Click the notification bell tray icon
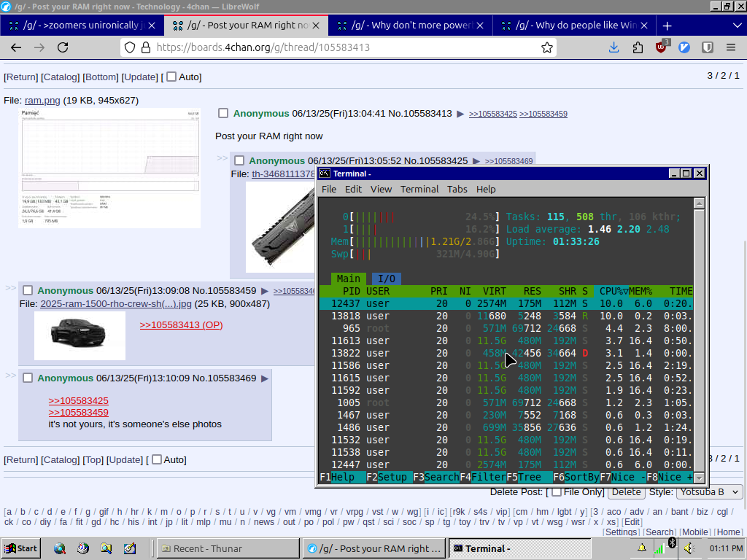747x560 pixels. click(642, 548)
